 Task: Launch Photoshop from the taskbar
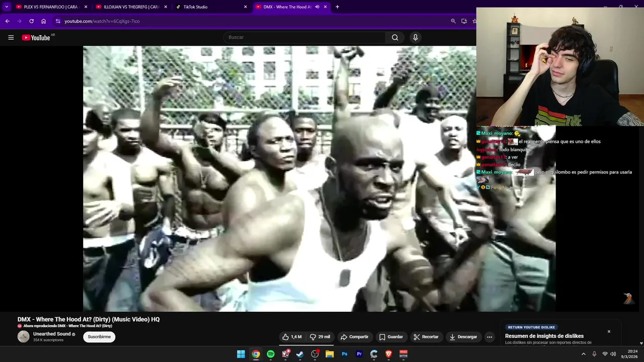[x=345, y=354]
